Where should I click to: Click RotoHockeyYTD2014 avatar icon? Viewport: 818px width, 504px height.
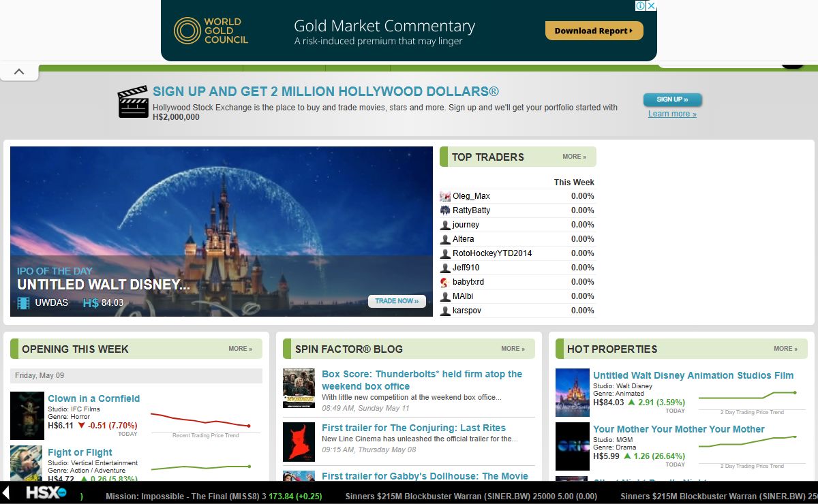coord(445,253)
